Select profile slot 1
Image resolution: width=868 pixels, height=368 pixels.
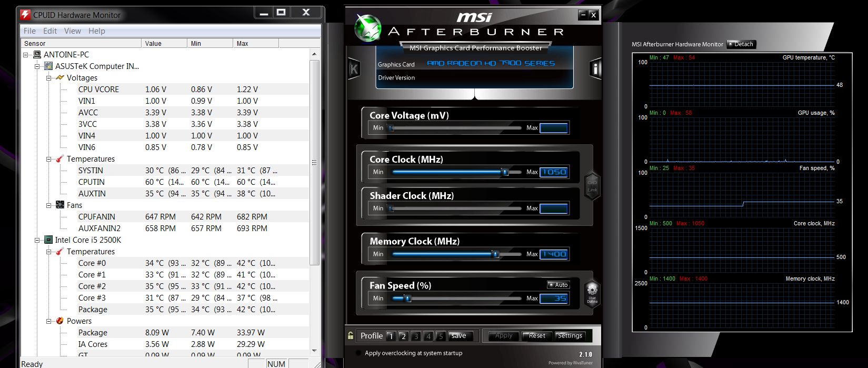tap(391, 336)
